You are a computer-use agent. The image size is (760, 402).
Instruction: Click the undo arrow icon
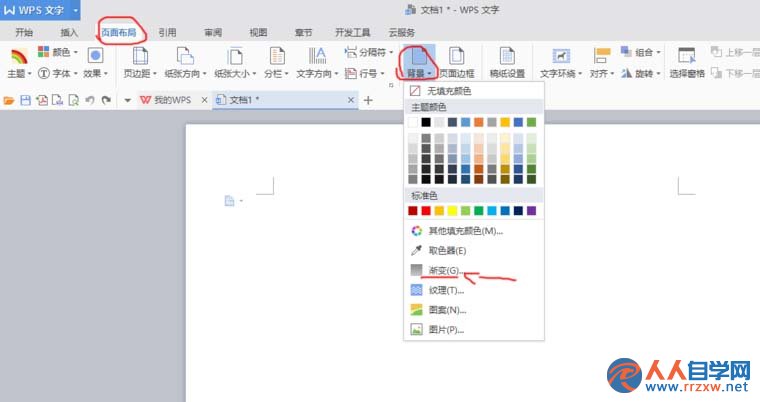pyautogui.click(x=90, y=100)
